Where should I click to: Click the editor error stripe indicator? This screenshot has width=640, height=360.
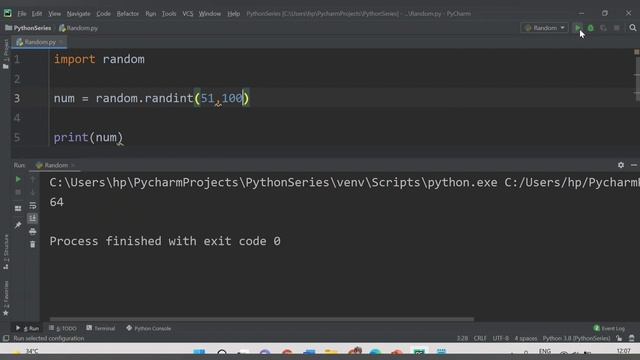point(636,52)
